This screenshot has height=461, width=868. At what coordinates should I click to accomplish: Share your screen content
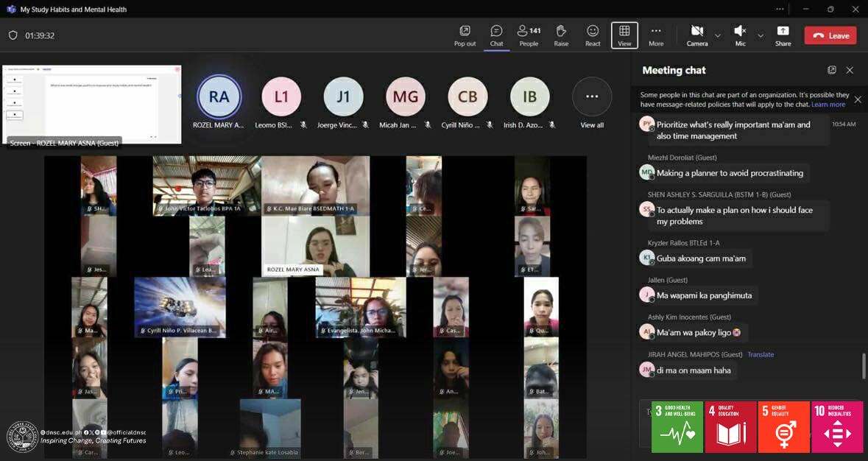click(x=783, y=35)
